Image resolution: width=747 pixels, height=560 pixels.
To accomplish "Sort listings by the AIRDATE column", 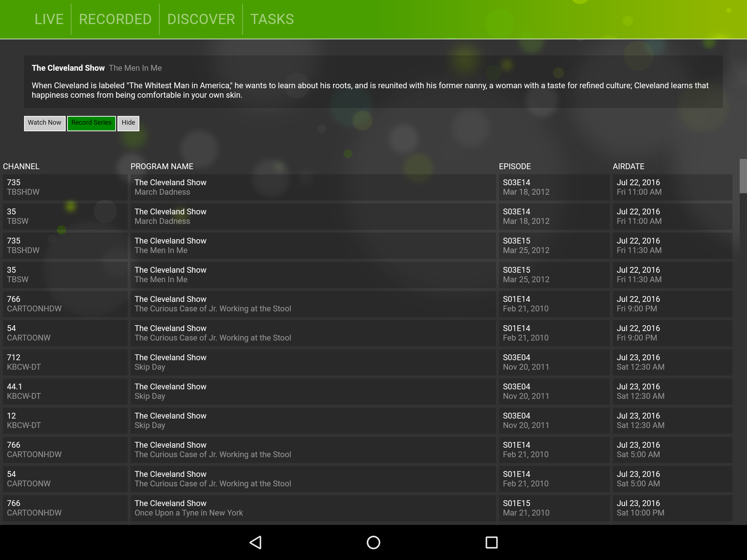I will coord(628,166).
